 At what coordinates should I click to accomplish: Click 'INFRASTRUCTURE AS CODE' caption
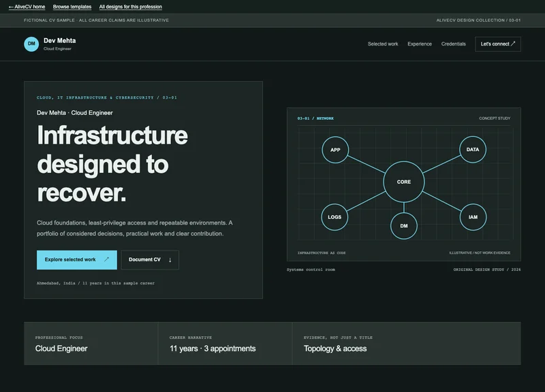pyautogui.click(x=322, y=252)
